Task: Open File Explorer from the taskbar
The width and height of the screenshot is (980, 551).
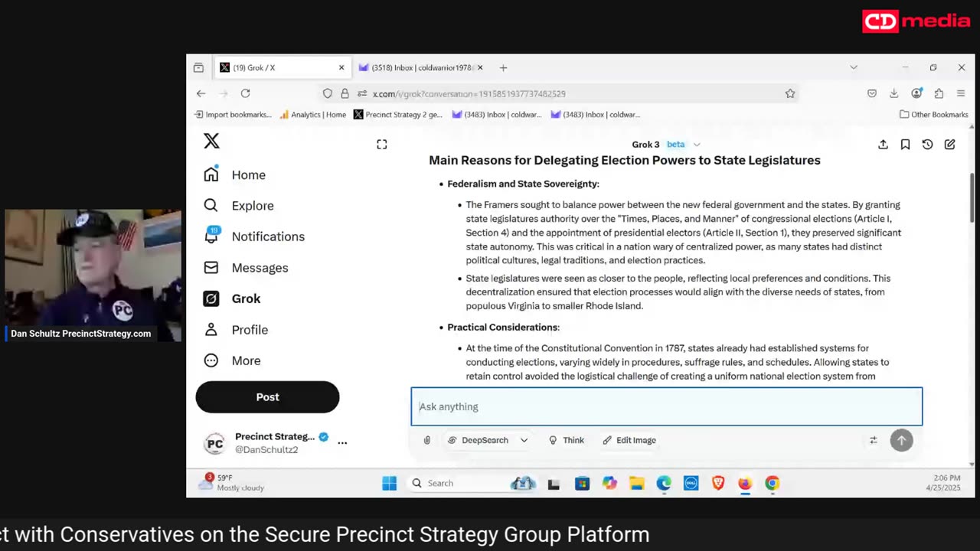Action: coord(636,483)
